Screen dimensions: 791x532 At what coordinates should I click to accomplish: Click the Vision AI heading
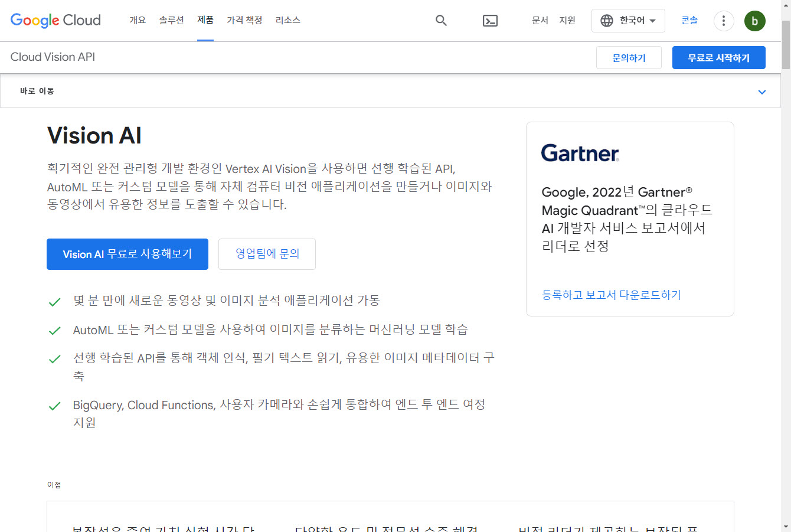click(94, 136)
